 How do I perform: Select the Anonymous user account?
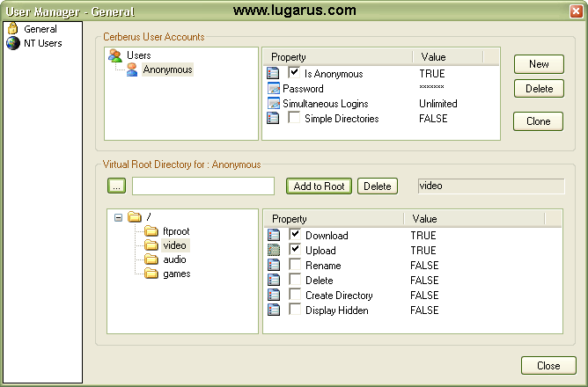[x=167, y=69]
